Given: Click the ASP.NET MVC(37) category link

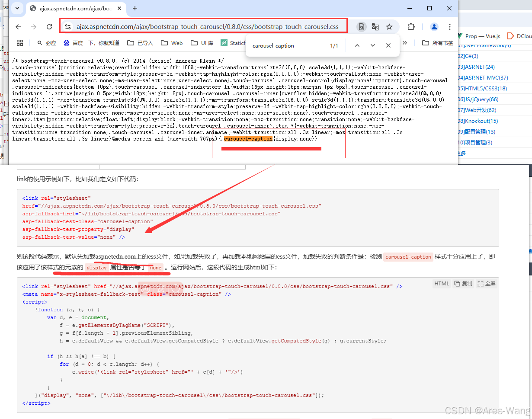Looking at the screenshot, I should (482, 77).
